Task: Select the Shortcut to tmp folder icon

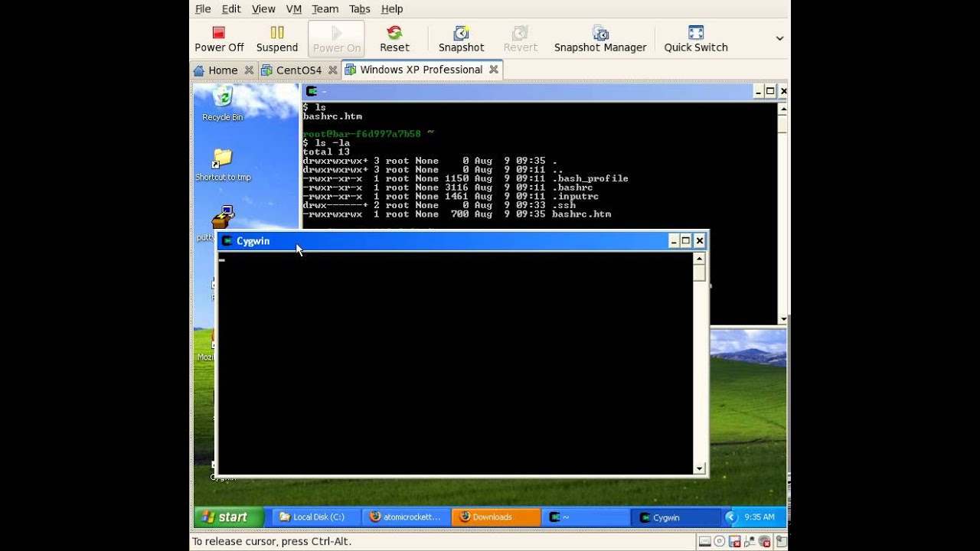Action: 223,165
